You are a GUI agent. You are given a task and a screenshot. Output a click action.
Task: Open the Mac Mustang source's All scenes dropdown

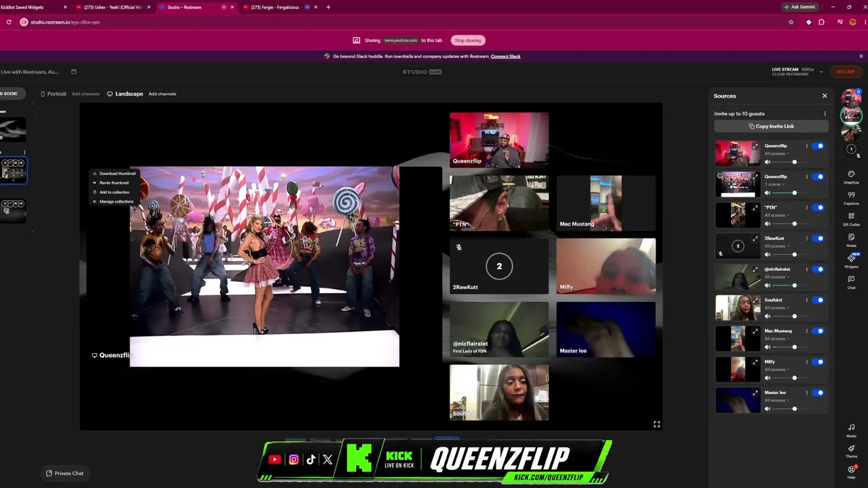click(x=776, y=338)
